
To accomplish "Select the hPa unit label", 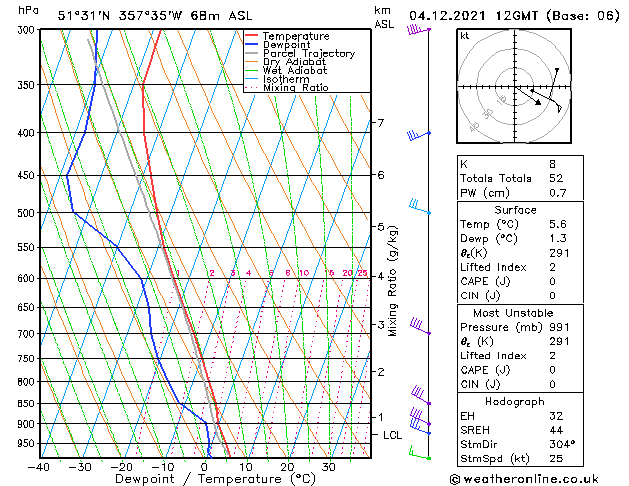I will (x=28, y=10).
